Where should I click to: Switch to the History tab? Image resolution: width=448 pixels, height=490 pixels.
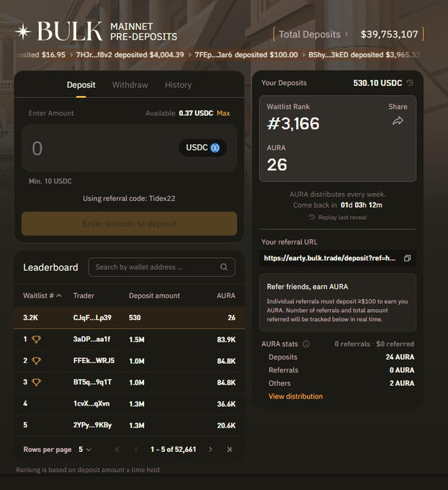(x=178, y=85)
